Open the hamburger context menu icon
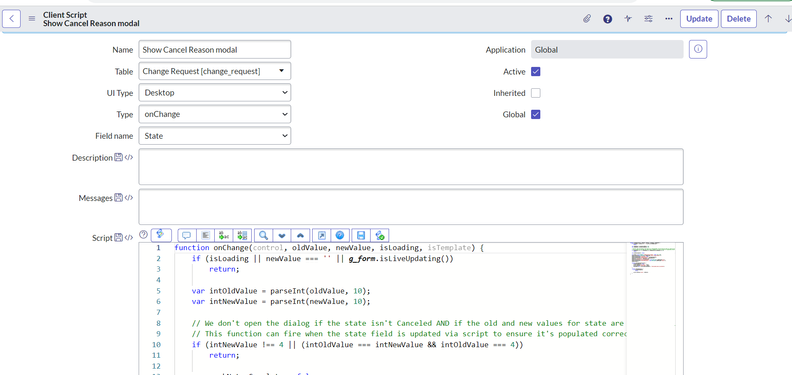The height and width of the screenshot is (375, 792). (x=32, y=19)
